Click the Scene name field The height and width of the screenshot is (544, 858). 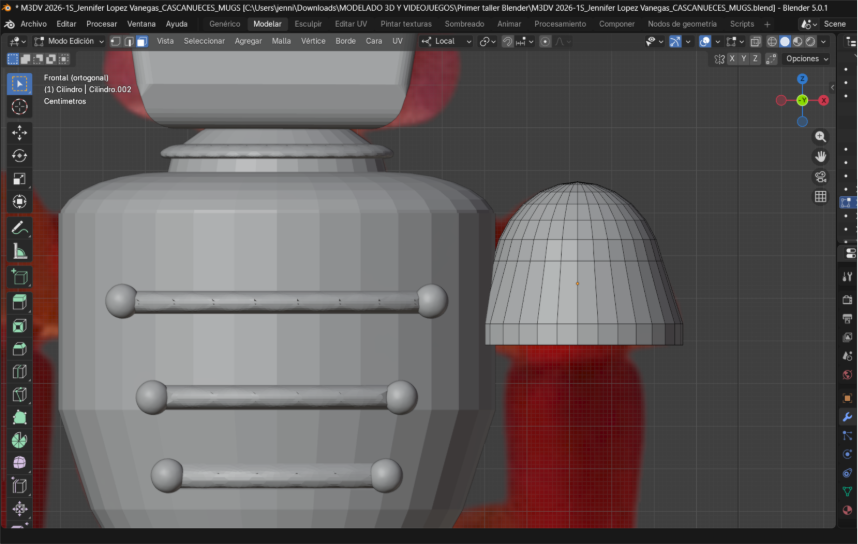click(834, 23)
